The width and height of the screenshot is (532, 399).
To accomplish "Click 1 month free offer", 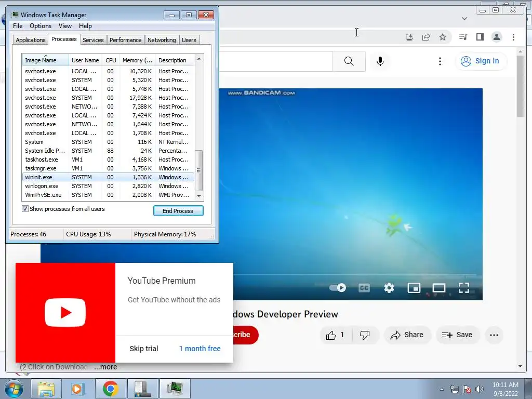I will [200, 349].
